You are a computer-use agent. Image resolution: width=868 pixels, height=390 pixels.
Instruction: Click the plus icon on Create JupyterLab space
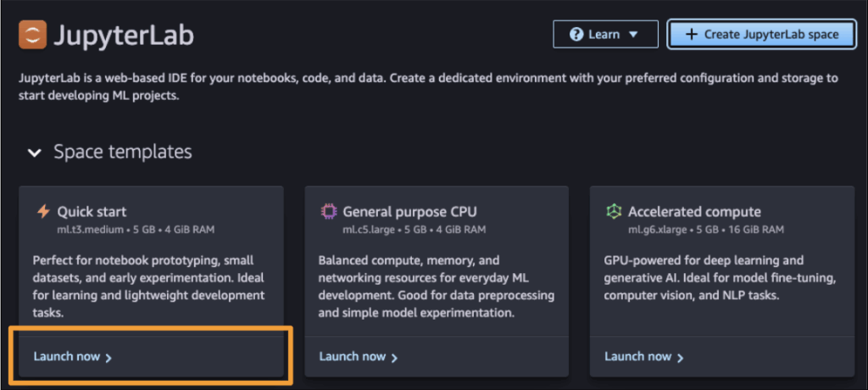(691, 35)
